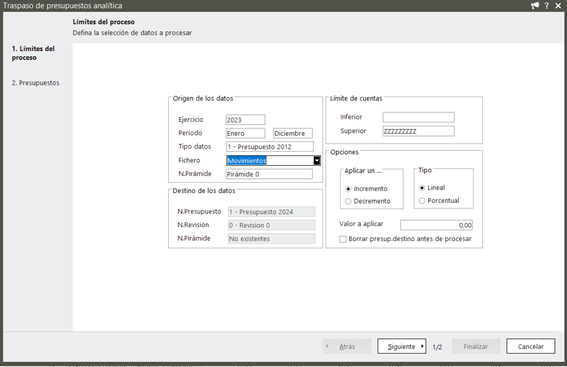Screen dimensions: 567x367
Task: Open the help question mark icon
Action: pos(547,5)
